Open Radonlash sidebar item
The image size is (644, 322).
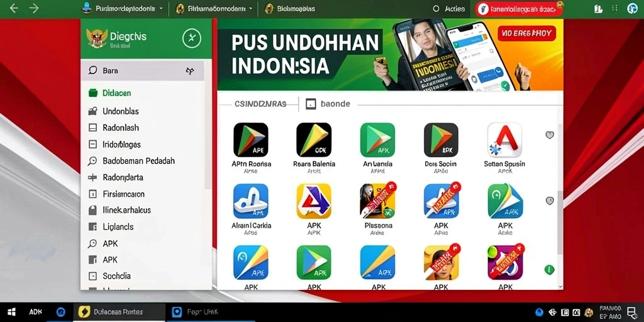120,128
